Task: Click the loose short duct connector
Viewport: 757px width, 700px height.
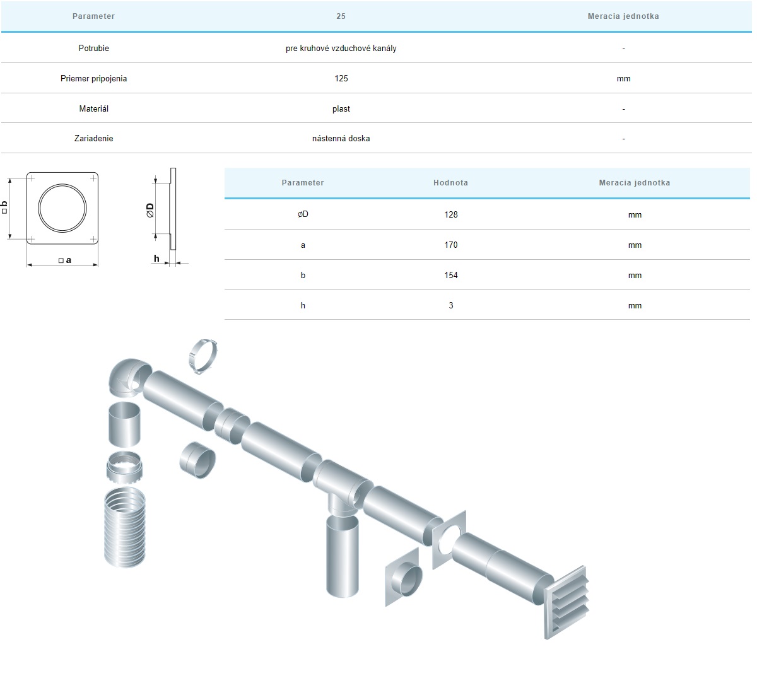Action: [x=197, y=460]
